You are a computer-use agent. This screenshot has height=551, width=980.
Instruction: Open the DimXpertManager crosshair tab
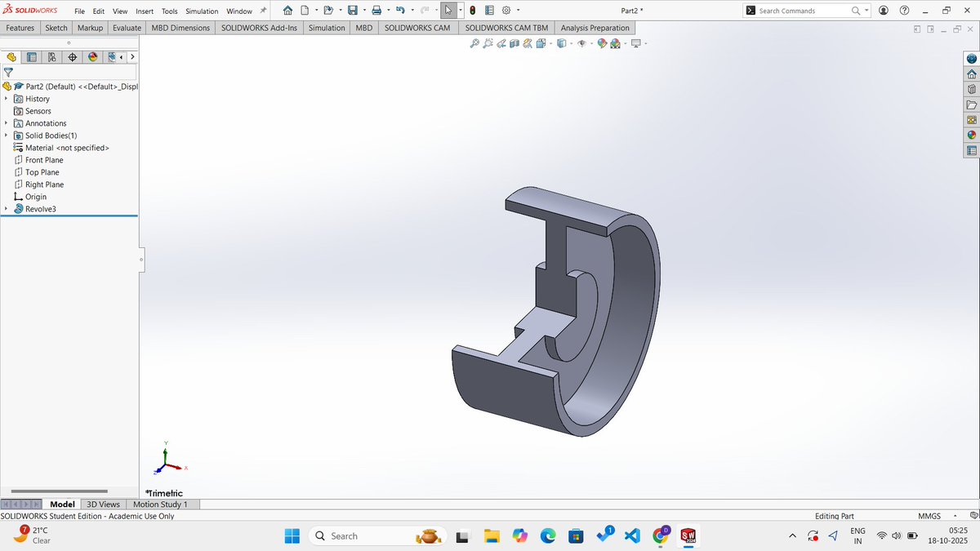[73, 57]
